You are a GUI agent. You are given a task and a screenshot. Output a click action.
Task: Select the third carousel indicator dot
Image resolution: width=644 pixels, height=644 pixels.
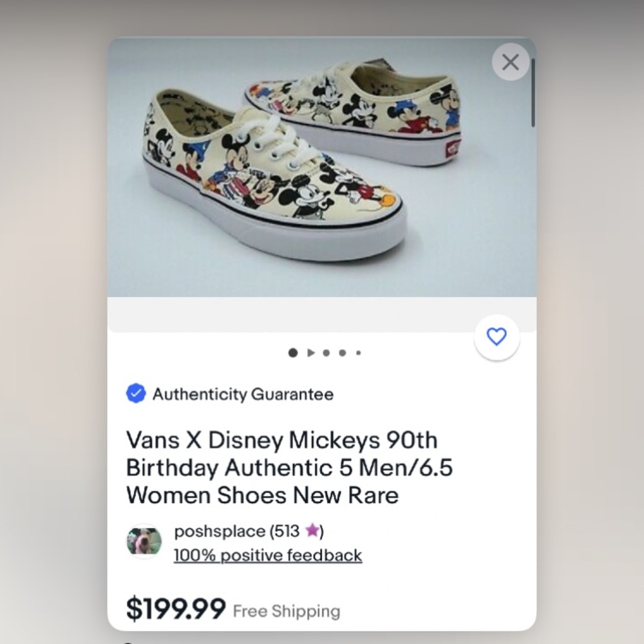(x=326, y=352)
